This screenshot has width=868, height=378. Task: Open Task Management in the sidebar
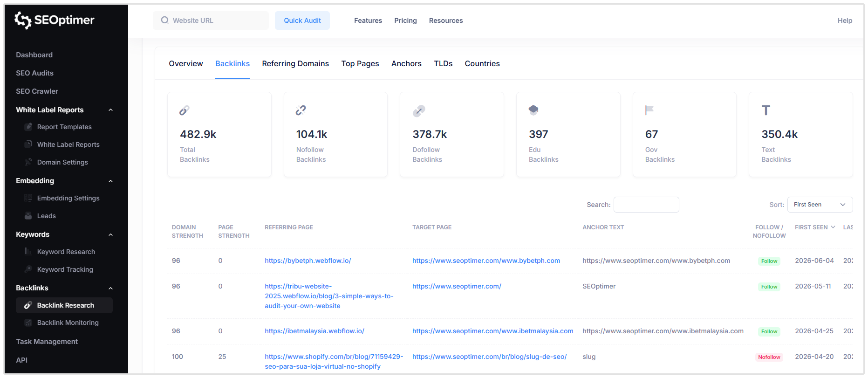click(x=47, y=342)
